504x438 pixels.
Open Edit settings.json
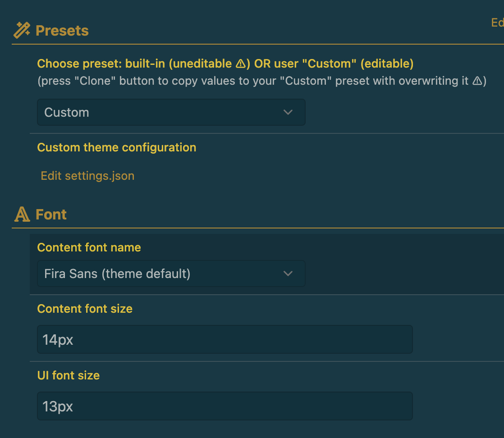tap(87, 176)
